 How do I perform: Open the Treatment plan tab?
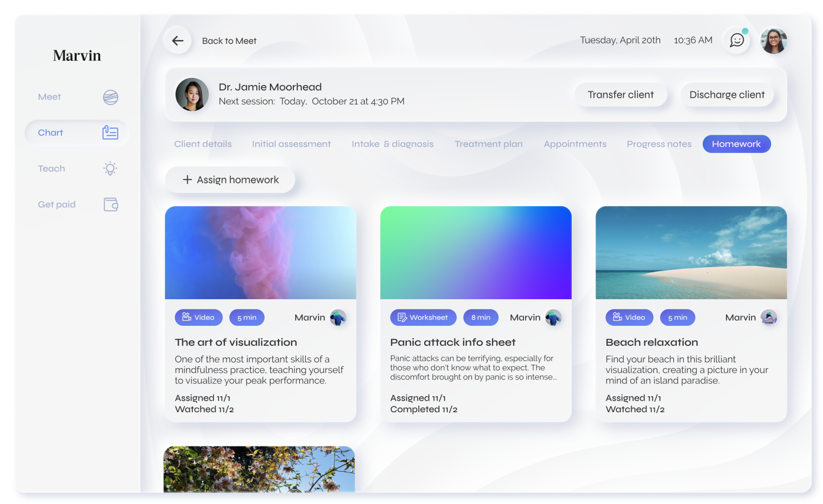click(488, 144)
